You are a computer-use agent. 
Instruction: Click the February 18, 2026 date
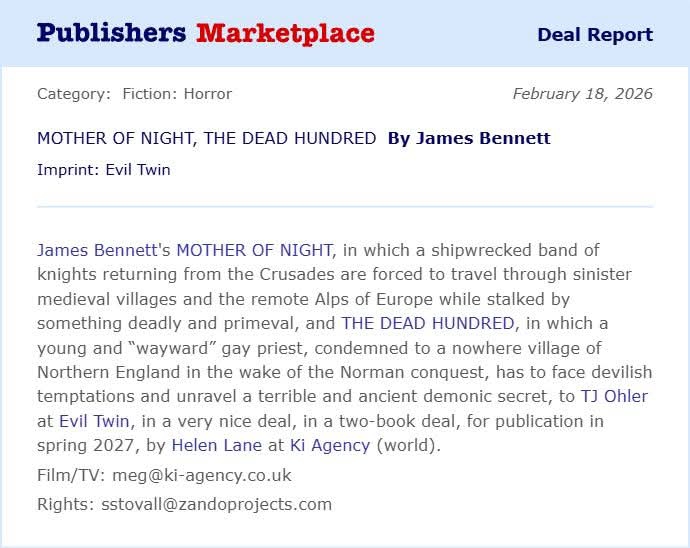[x=582, y=94]
